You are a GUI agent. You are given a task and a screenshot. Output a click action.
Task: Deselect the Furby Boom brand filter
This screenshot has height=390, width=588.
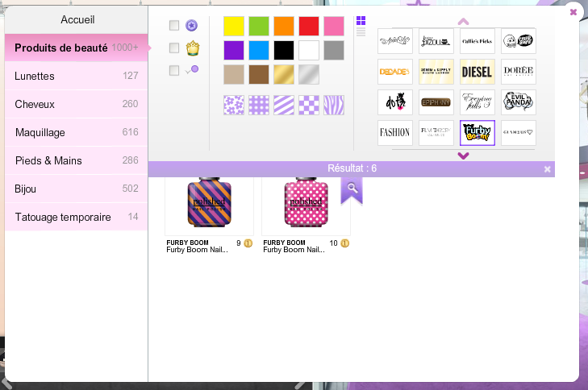(x=477, y=133)
